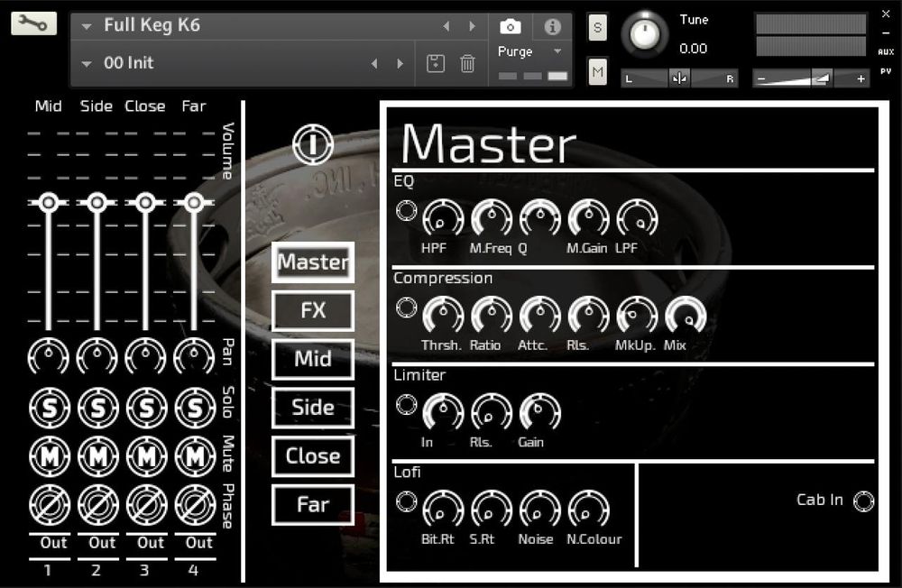Open the 00 Init preset dropdown

[87, 64]
